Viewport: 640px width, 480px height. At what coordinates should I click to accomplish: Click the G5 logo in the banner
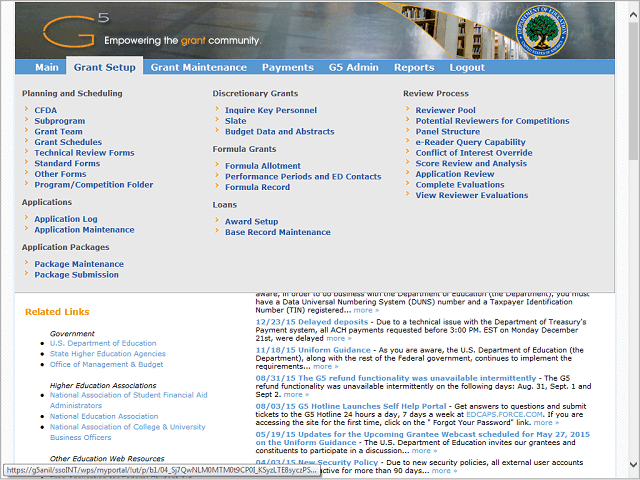[x=76, y=30]
